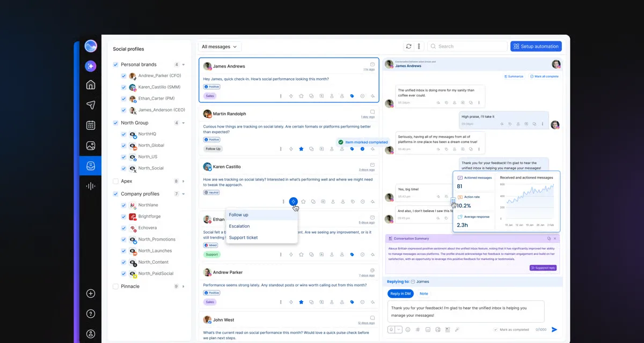Star the Andrew Parker message
The height and width of the screenshot is (343, 644).
[301, 302]
